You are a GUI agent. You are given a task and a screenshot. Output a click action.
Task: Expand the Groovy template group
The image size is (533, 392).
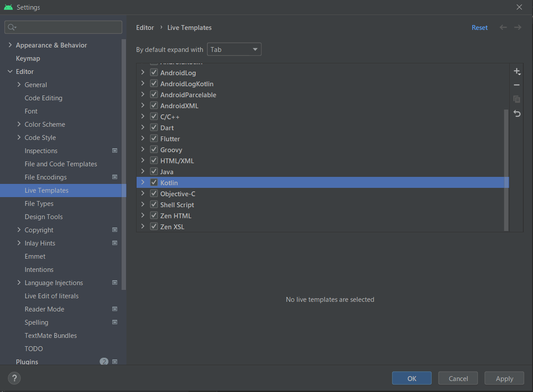(142, 149)
